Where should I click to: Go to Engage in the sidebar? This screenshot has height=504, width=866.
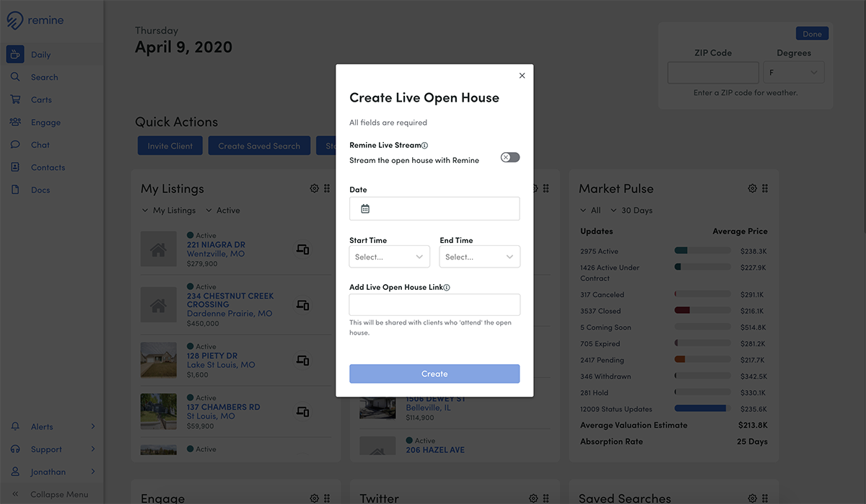45,123
